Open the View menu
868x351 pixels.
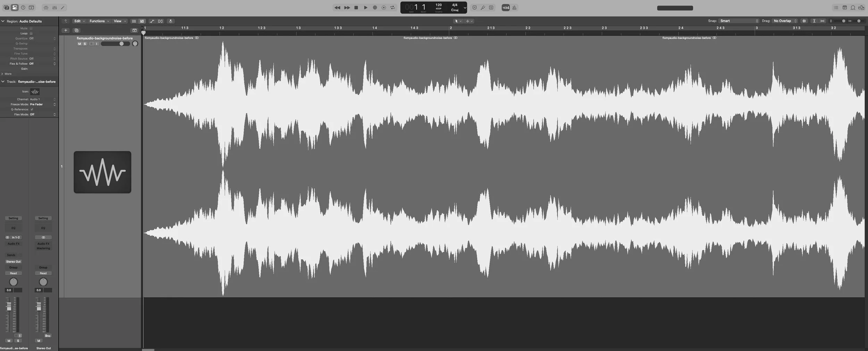tap(120, 21)
